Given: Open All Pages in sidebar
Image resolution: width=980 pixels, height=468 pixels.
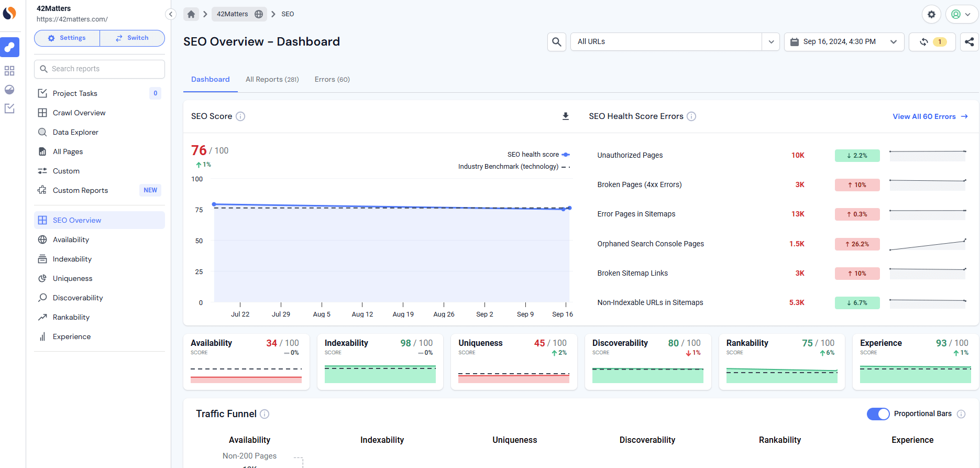Looking at the screenshot, I should point(100,151).
